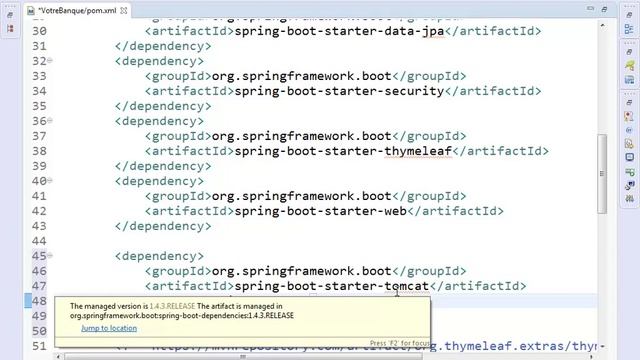The height and width of the screenshot is (360, 640).
Task: Click the closing dependency tag on line 31
Action: pyautogui.click(x=163, y=46)
